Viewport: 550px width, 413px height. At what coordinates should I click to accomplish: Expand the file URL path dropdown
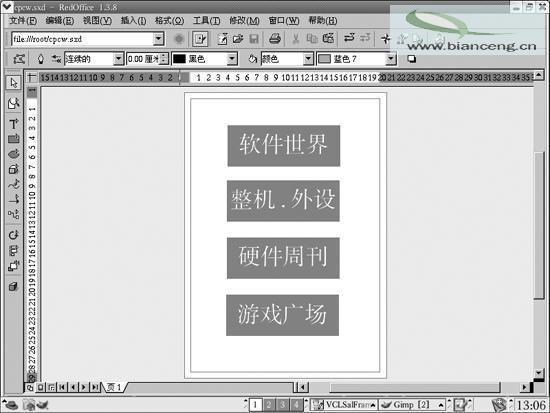pyautogui.click(x=159, y=39)
